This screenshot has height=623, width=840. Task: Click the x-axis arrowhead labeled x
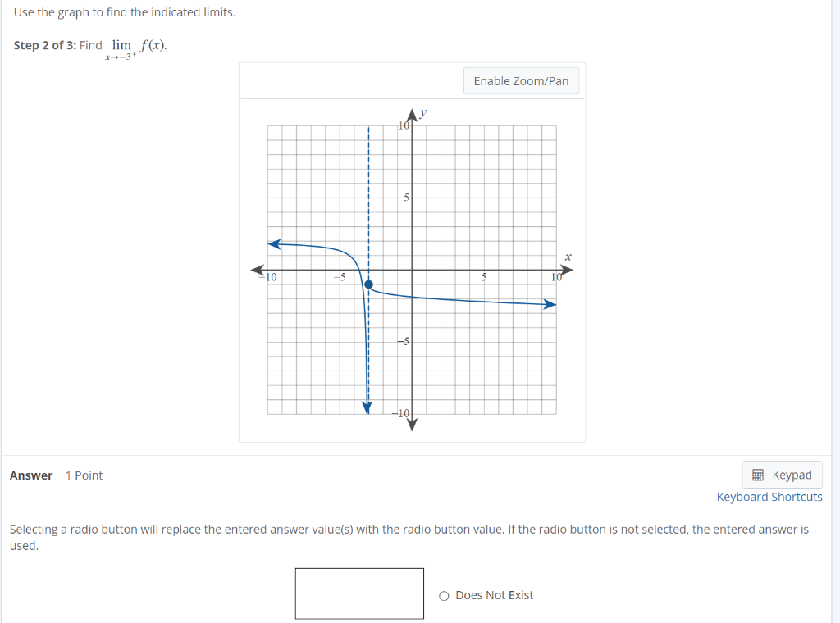click(x=566, y=268)
